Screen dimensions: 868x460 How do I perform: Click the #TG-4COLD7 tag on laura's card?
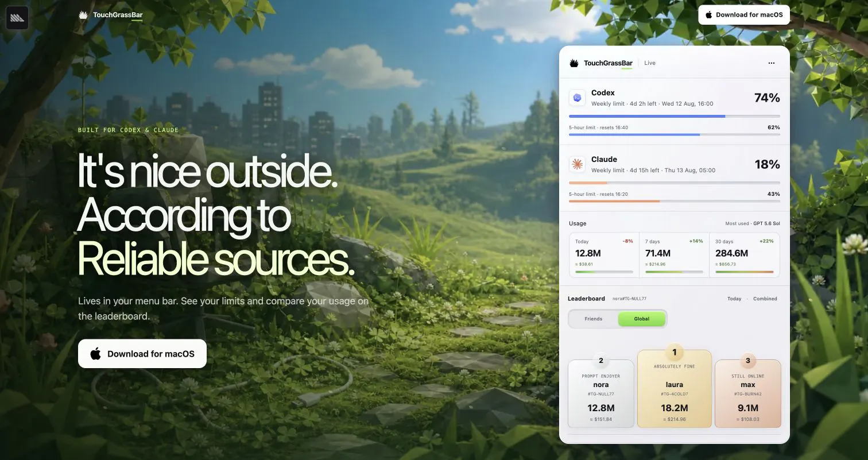tap(675, 394)
